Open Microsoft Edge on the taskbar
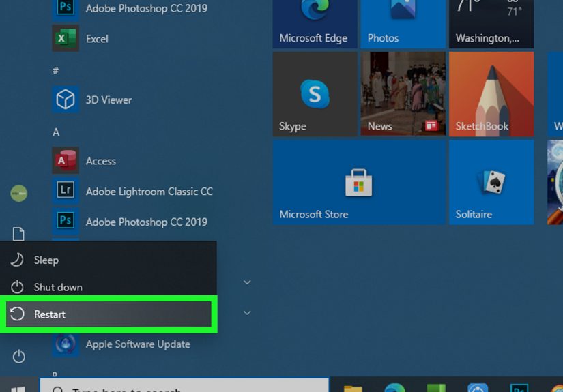Viewport: 563px width, 392px height. point(394,387)
